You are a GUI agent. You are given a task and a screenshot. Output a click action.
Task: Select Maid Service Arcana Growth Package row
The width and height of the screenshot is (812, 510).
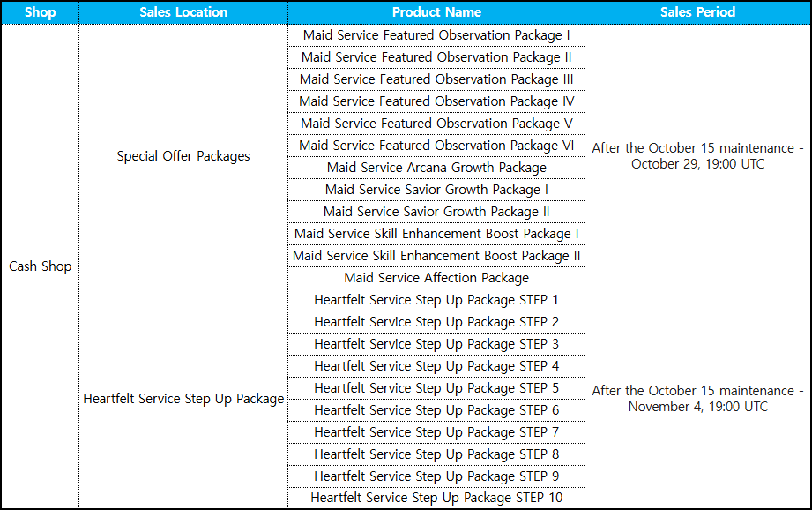(436, 168)
